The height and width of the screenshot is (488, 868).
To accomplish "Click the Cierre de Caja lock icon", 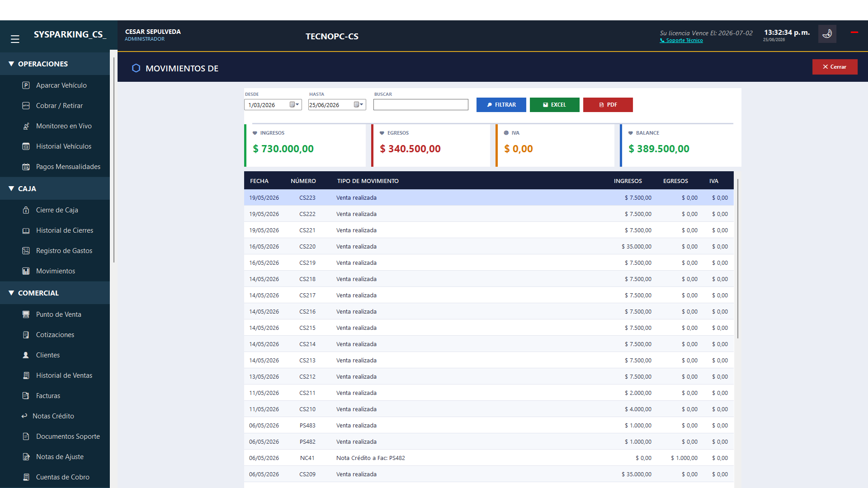I will [26, 210].
